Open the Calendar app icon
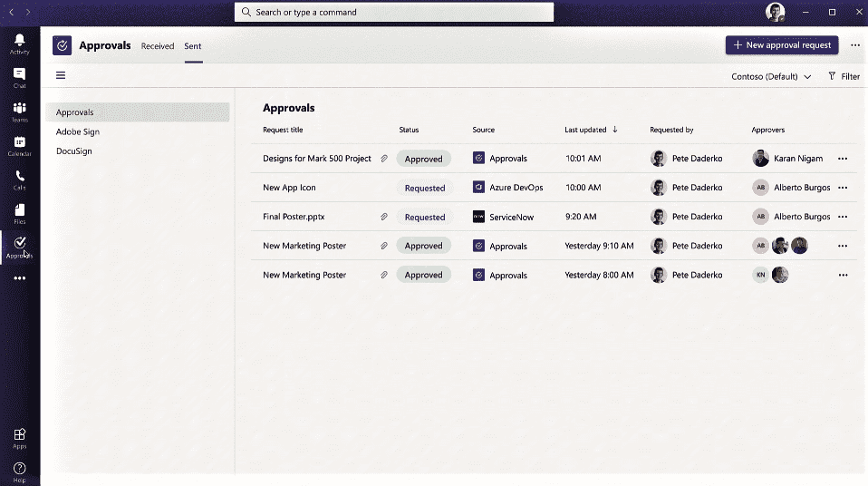This screenshot has width=868, height=486. [x=19, y=146]
